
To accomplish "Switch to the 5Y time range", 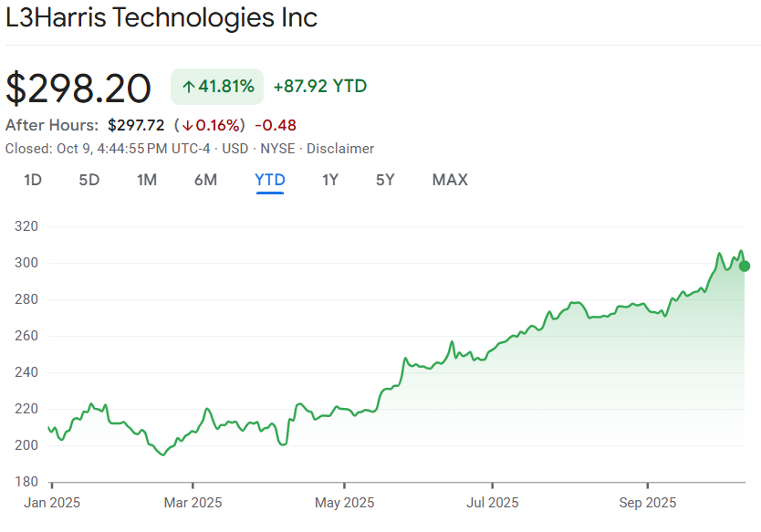I will coord(385,180).
